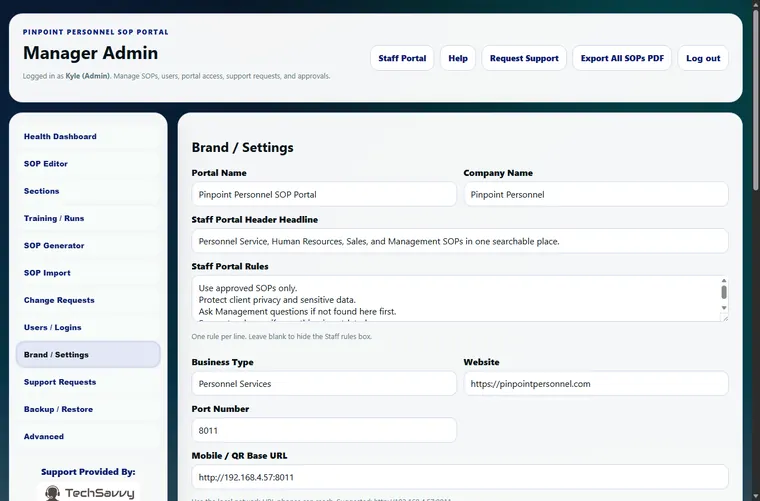The width and height of the screenshot is (760, 501).
Task: Click the 'Brand / Settings' page heading
Action: [x=242, y=147]
